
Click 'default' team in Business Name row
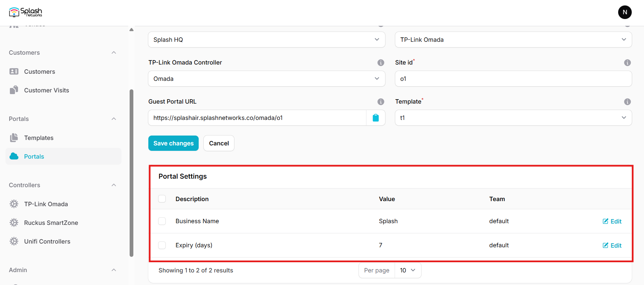click(499, 221)
